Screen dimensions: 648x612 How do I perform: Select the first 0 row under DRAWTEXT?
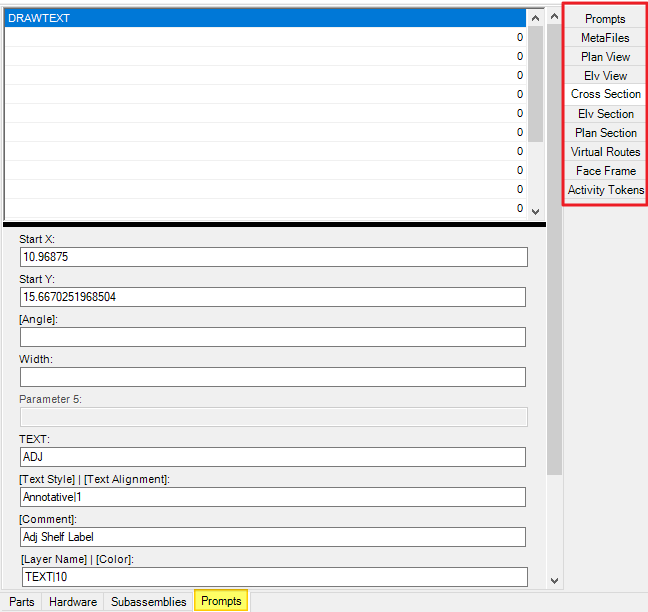pyautogui.click(x=265, y=37)
